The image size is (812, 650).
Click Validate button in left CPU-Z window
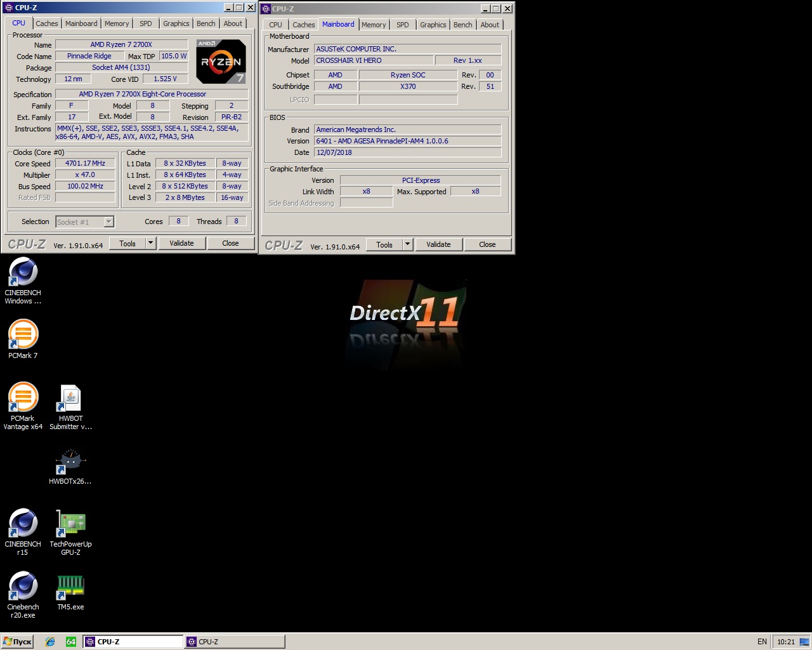(x=181, y=243)
